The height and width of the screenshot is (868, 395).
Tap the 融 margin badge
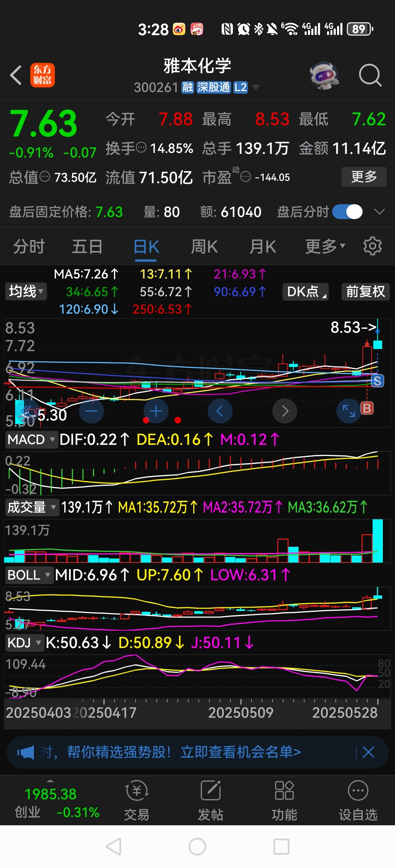[x=188, y=87]
